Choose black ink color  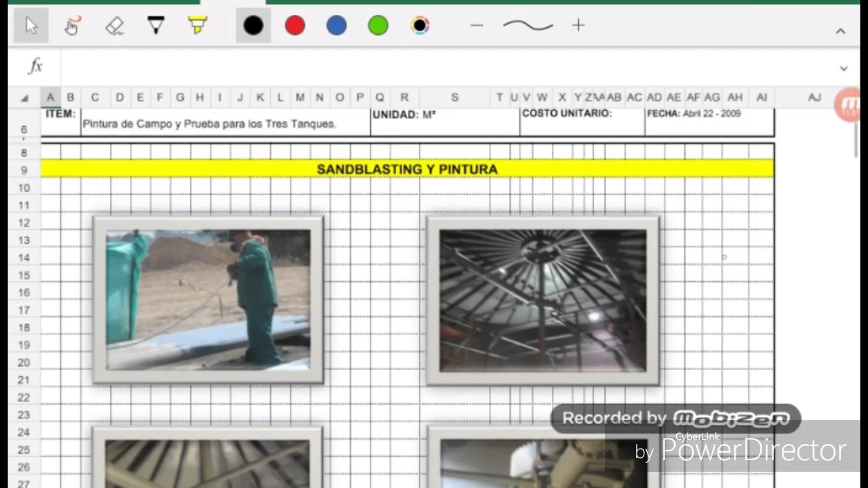253,26
